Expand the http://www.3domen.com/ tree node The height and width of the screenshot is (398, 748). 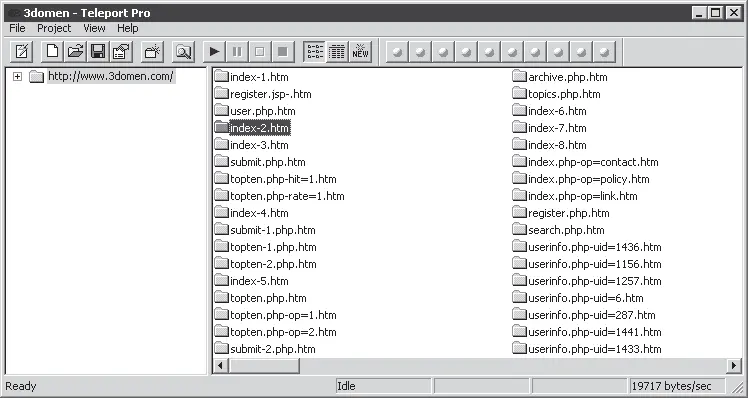17,76
